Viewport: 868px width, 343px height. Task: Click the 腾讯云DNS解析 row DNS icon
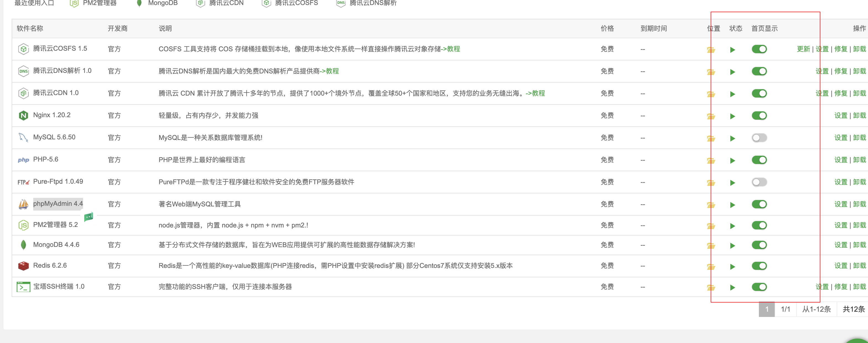click(23, 71)
